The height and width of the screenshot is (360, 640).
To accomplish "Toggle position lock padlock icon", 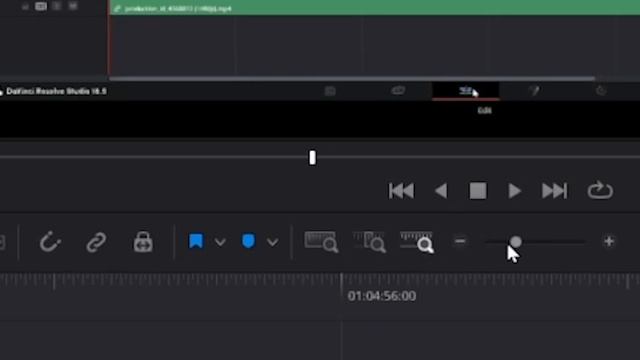I will [x=143, y=242].
